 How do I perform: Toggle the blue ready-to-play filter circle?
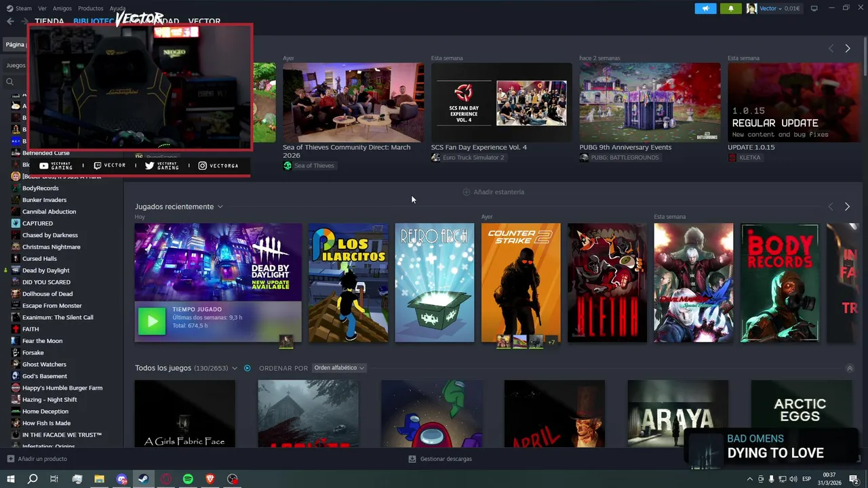(x=247, y=368)
